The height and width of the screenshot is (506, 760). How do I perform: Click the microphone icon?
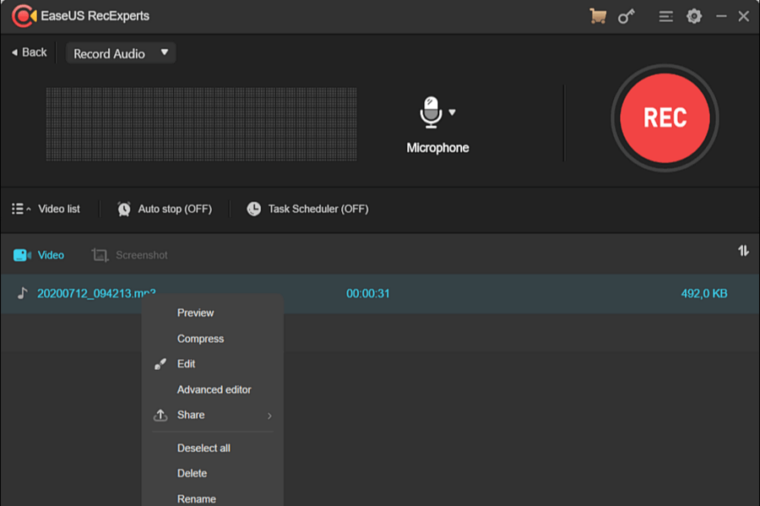[431, 112]
